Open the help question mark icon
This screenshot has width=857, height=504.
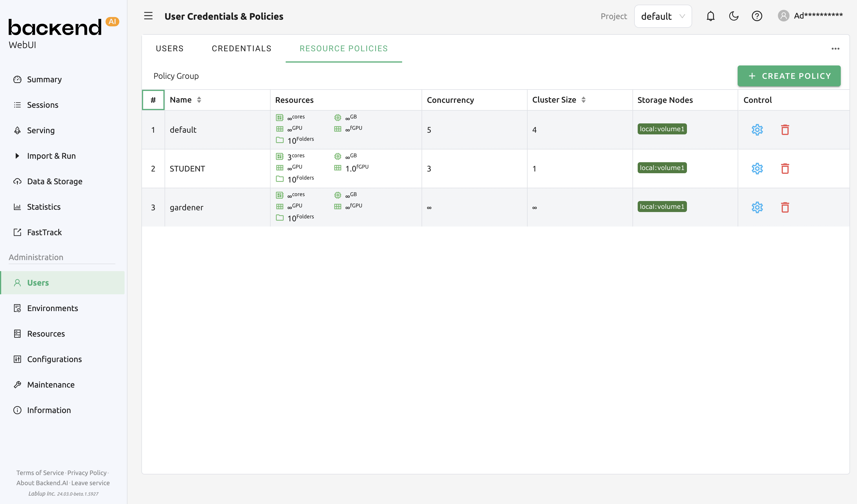[757, 16]
